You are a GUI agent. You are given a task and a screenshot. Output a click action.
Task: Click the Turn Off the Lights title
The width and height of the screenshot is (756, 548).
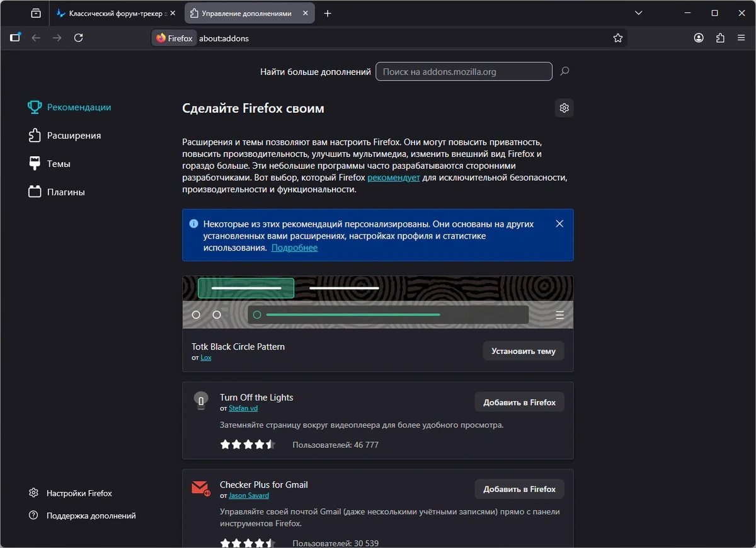[x=256, y=397]
